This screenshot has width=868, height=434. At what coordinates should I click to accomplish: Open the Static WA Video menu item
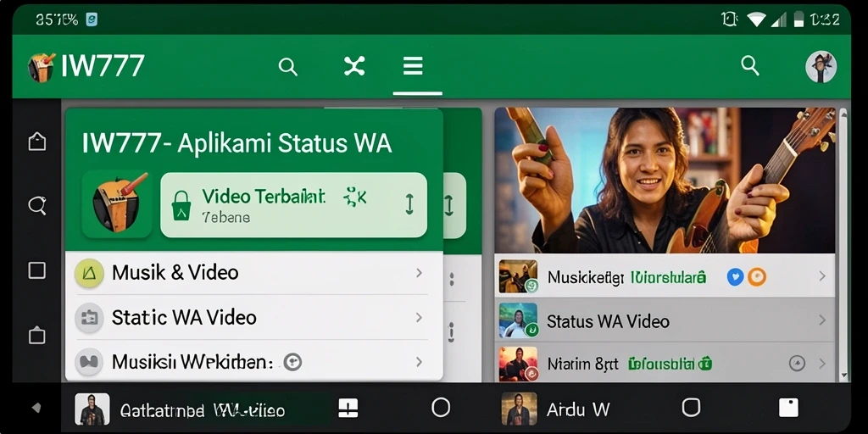click(254, 317)
